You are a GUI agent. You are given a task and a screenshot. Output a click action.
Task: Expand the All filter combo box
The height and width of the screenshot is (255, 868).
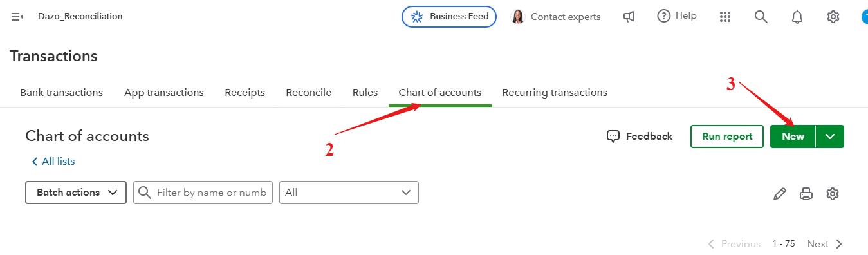[x=349, y=193]
